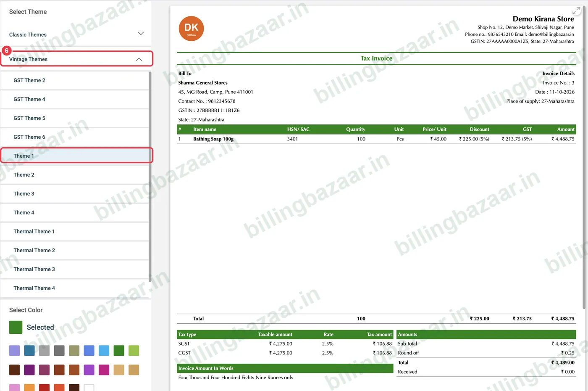
Task: Apply GST Theme 6
Action: [x=75, y=137]
